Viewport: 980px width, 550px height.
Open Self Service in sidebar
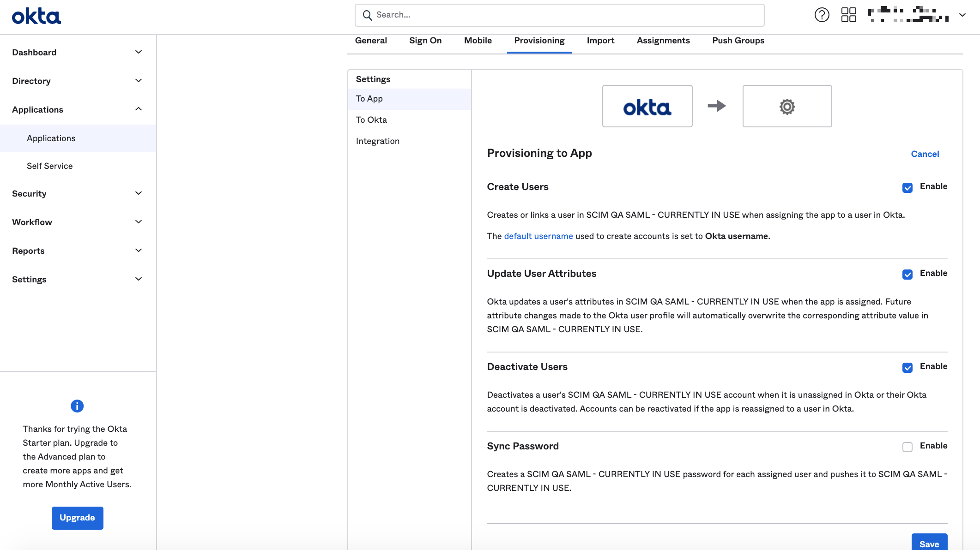(x=78, y=166)
